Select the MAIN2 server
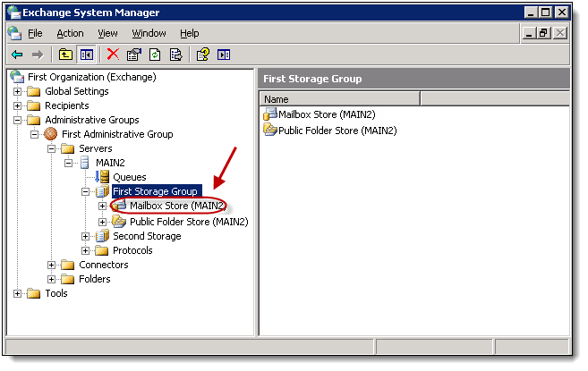 pos(110,163)
